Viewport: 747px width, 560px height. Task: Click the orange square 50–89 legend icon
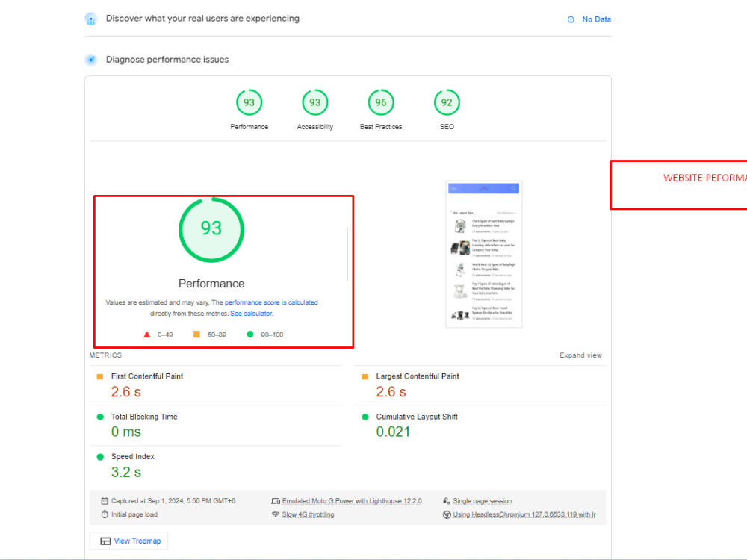(196, 335)
